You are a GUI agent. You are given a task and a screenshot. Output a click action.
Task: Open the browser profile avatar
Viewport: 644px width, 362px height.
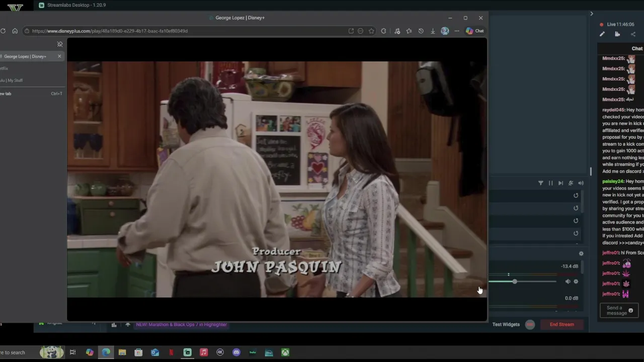[445, 31]
